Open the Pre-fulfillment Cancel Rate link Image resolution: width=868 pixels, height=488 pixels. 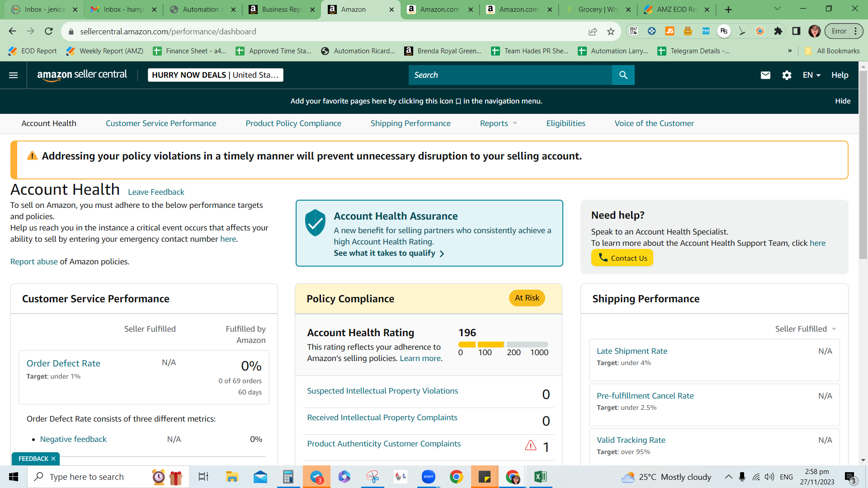645,396
